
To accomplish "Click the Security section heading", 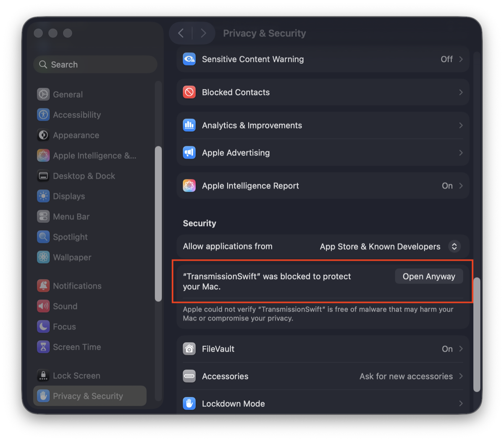I will click(x=199, y=223).
